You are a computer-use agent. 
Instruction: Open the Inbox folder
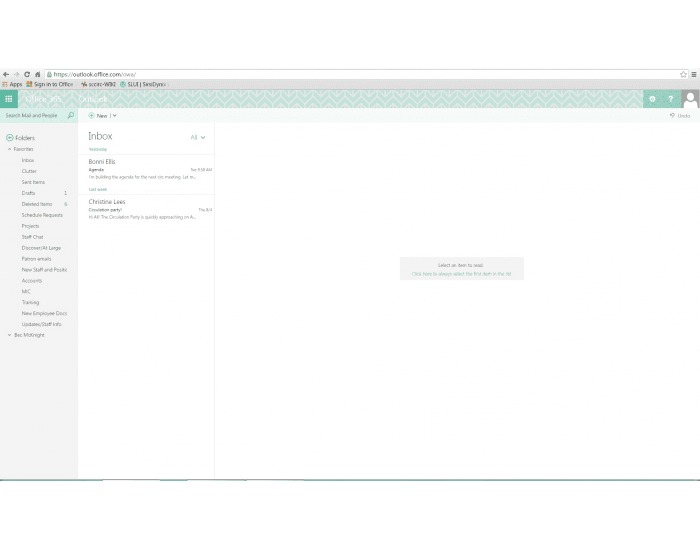click(28, 160)
